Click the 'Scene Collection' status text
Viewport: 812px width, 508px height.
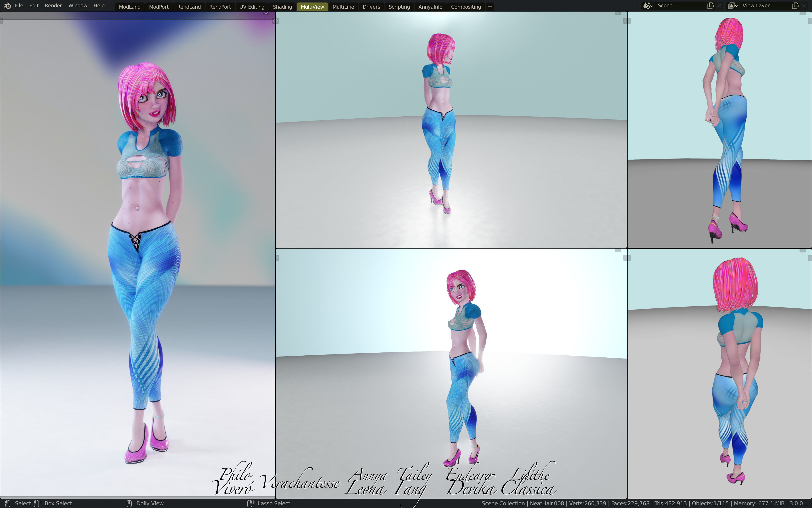coord(503,503)
